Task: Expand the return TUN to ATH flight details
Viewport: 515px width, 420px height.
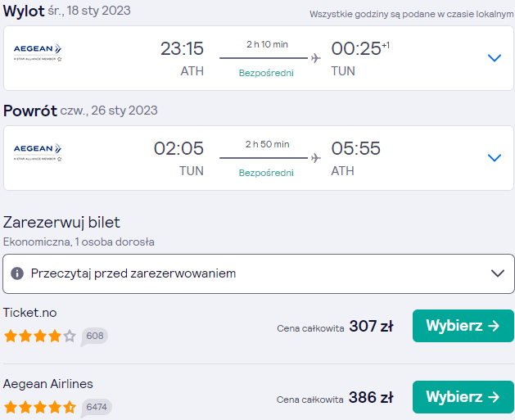Action: pyautogui.click(x=495, y=158)
